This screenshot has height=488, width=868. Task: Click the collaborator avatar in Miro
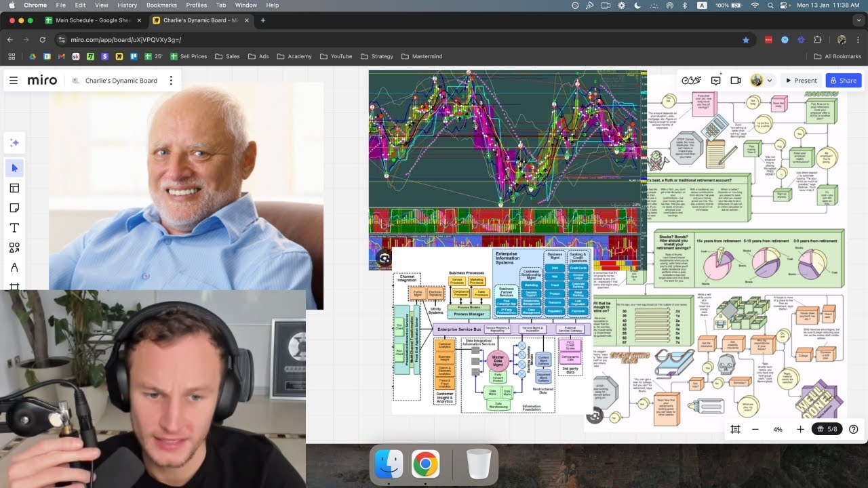(x=757, y=80)
